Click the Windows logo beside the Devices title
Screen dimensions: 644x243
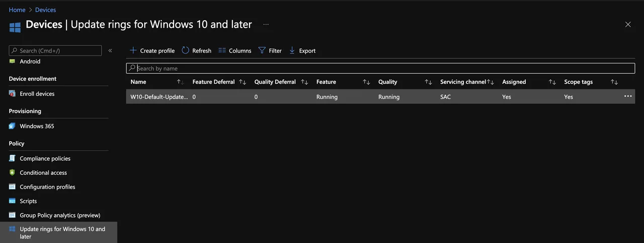[15, 26]
